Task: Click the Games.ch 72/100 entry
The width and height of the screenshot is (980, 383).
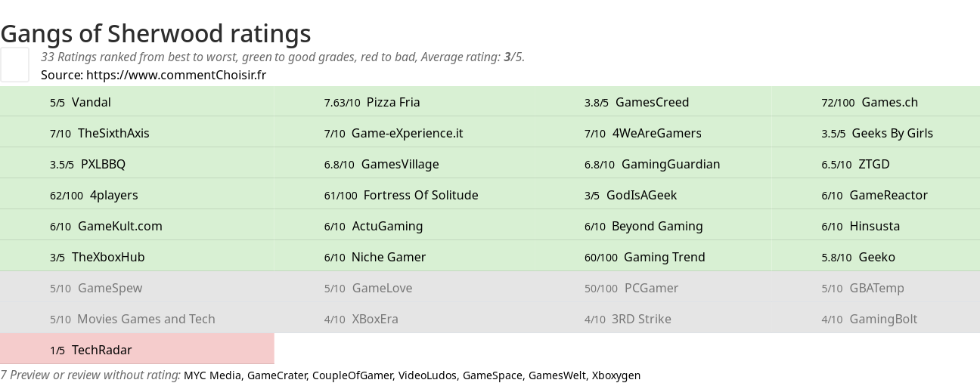Action: tap(876, 102)
